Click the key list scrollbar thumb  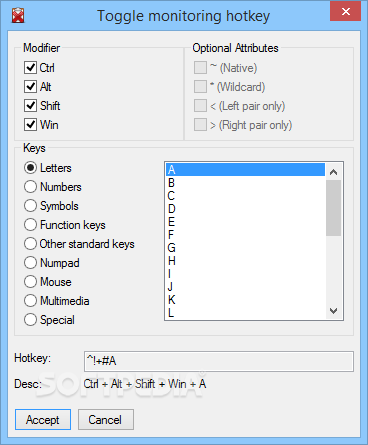click(x=333, y=208)
